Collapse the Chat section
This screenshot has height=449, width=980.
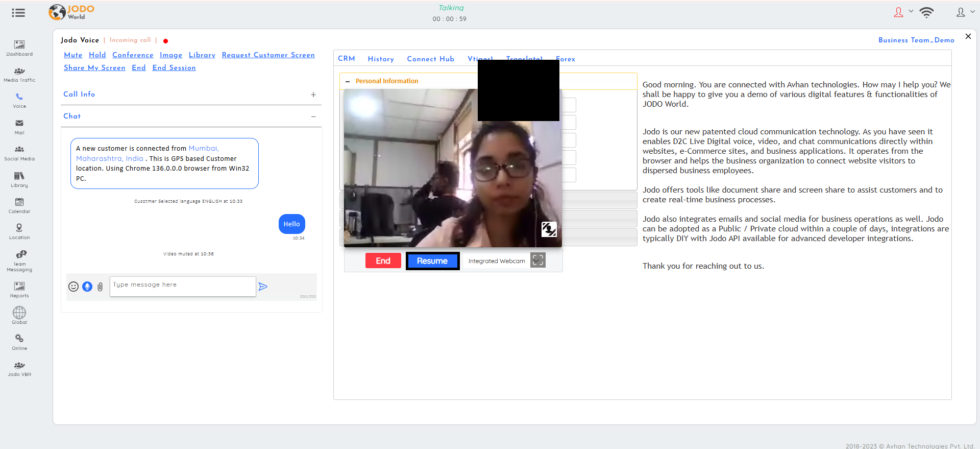[313, 116]
